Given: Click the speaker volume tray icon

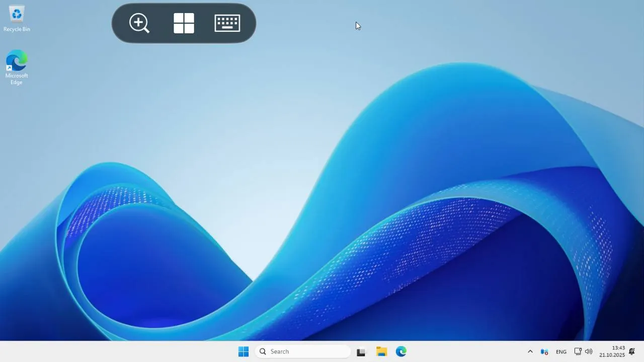Looking at the screenshot, I should click(x=589, y=351).
